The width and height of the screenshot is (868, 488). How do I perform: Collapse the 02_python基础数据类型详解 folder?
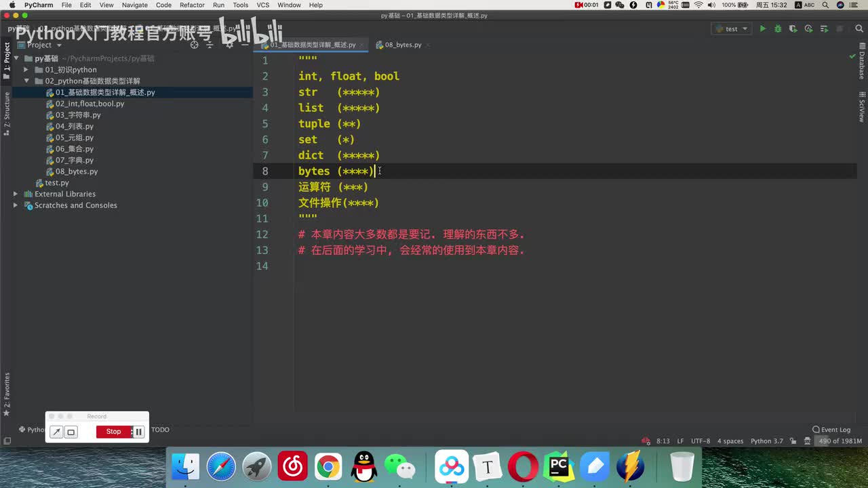tap(26, 81)
